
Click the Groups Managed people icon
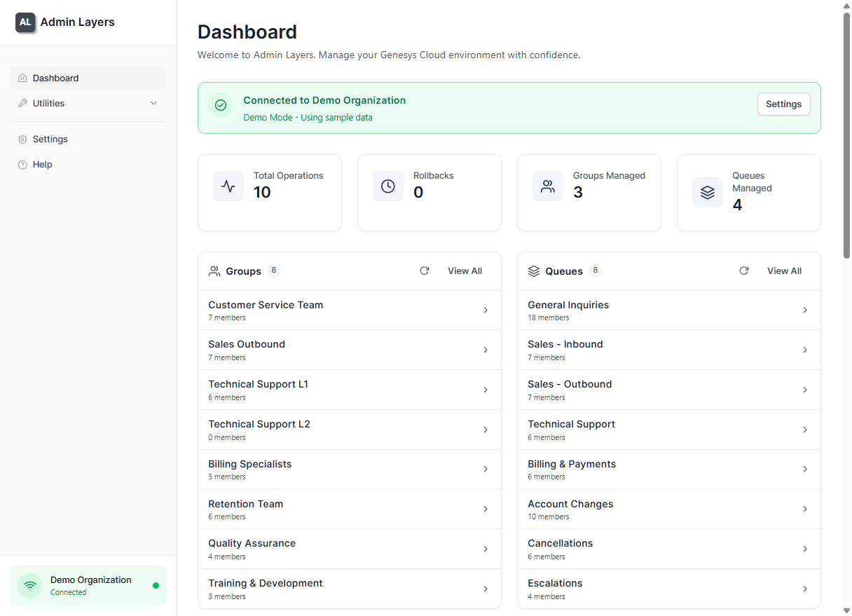[548, 186]
